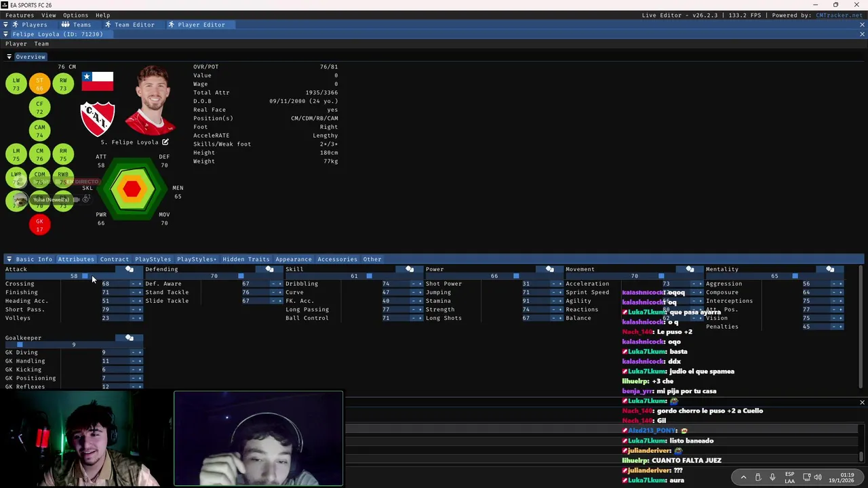
Task: Select the LM 75 position circle
Action: click(x=16, y=155)
